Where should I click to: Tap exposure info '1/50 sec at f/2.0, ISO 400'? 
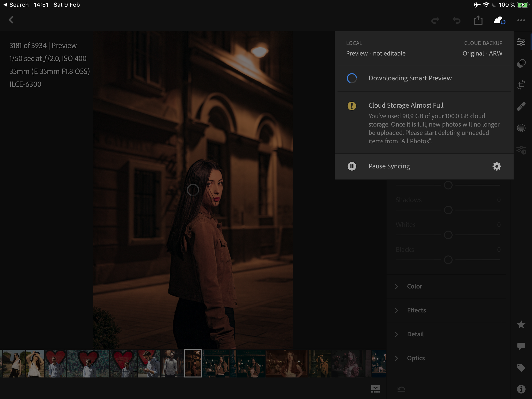[48, 58]
